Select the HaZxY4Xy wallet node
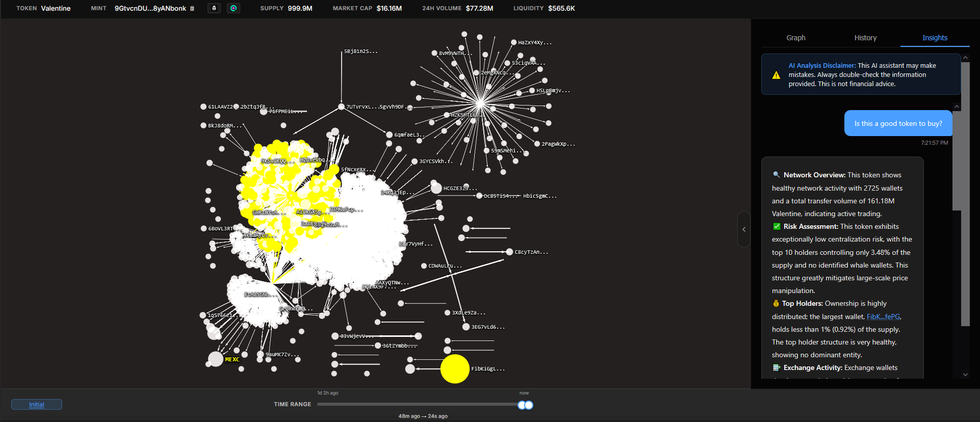980x422 pixels. [514, 42]
